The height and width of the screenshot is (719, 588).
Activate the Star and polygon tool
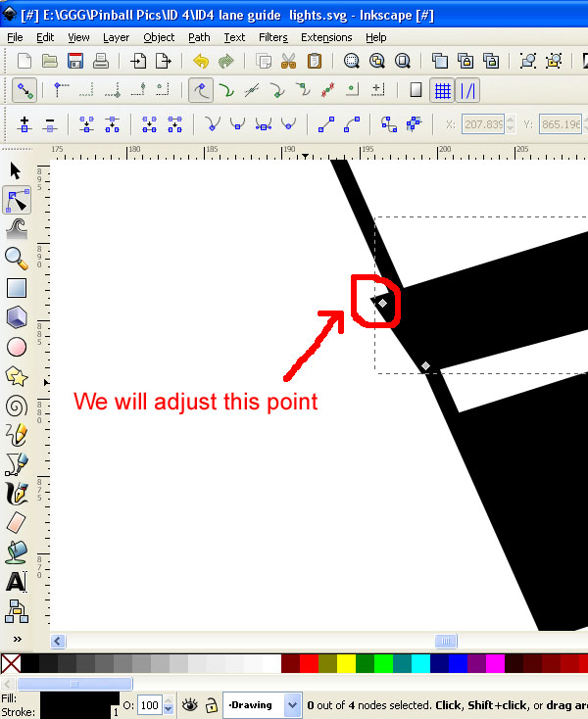tap(17, 376)
